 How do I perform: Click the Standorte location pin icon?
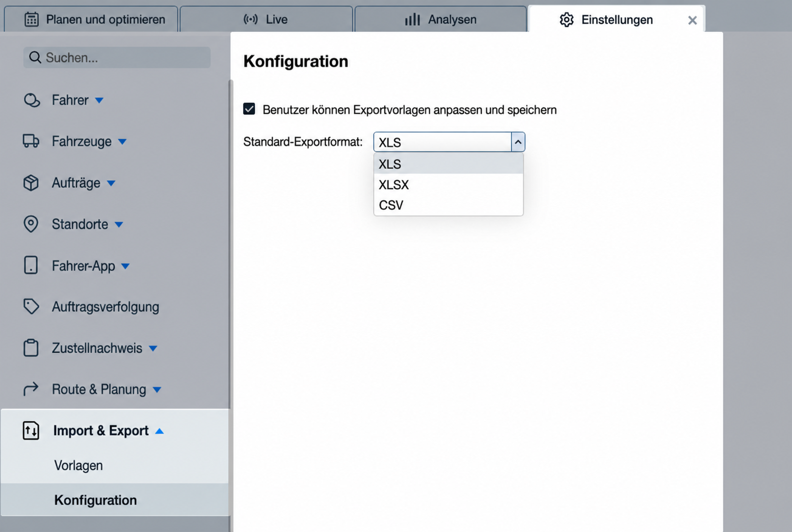[x=31, y=224]
